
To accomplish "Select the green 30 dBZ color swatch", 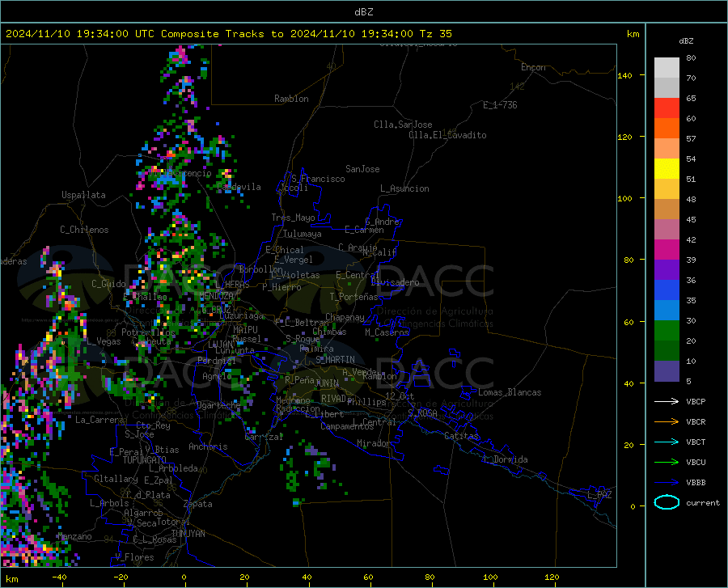I will pyautogui.click(x=667, y=331).
